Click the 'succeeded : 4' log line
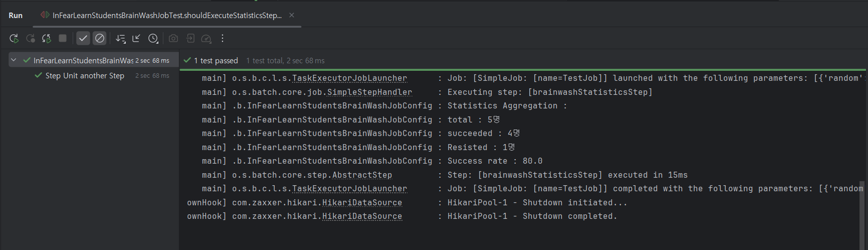The width and height of the screenshot is (868, 250). [484, 134]
